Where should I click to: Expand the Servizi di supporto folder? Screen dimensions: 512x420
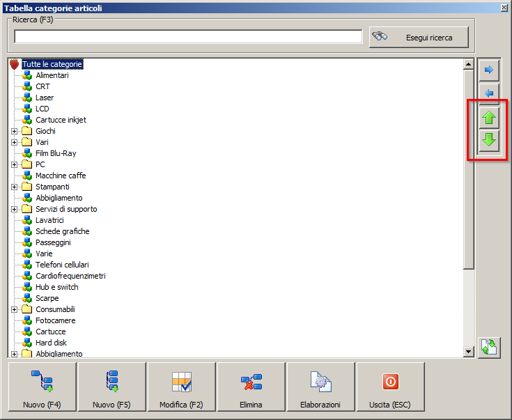[x=14, y=209]
